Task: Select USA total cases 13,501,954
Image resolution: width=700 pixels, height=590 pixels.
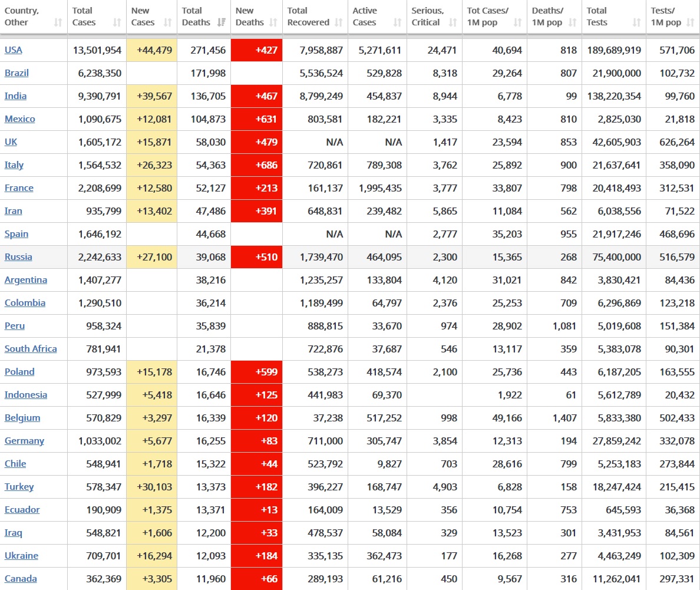Action: tap(97, 50)
